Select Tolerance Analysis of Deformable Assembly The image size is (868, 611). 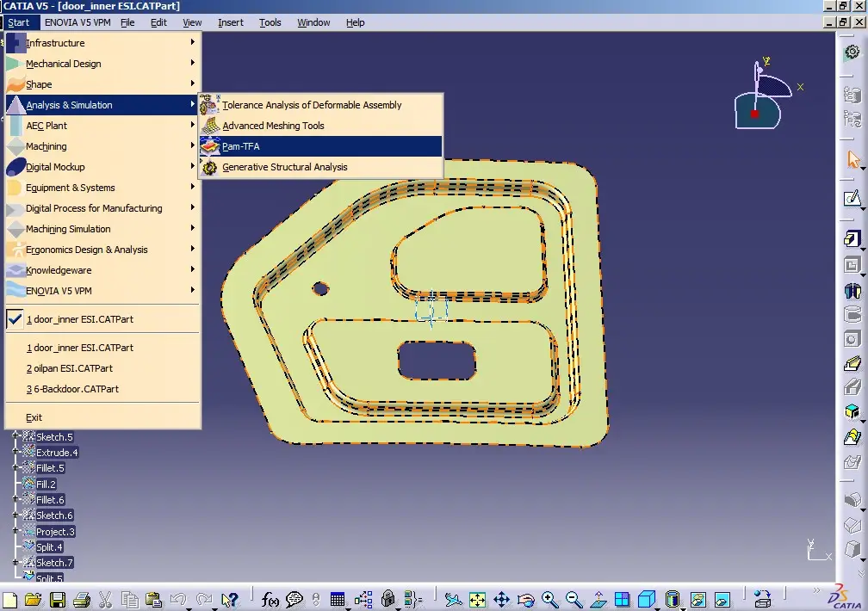[321, 105]
